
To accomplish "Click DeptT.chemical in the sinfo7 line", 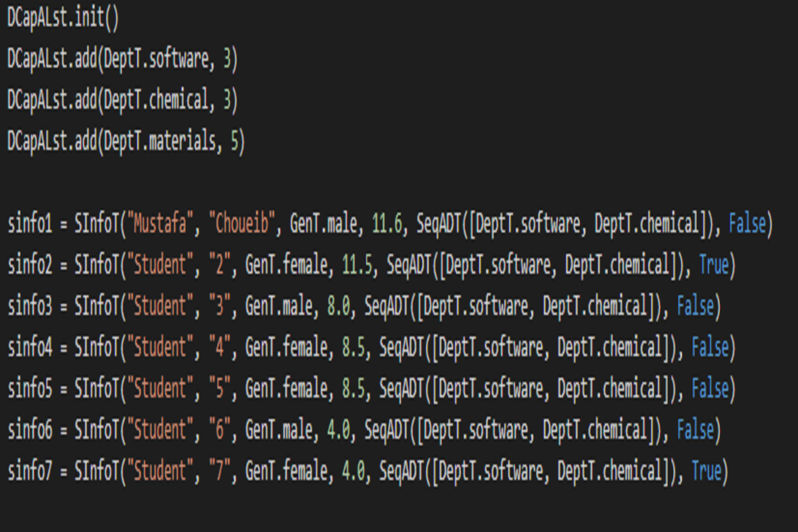I will pos(610,471).
